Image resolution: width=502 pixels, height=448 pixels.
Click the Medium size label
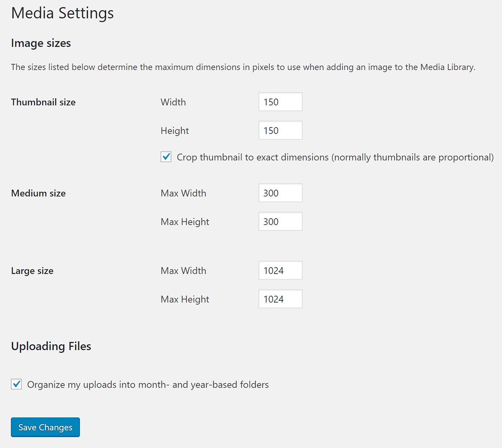coord(38,193)
